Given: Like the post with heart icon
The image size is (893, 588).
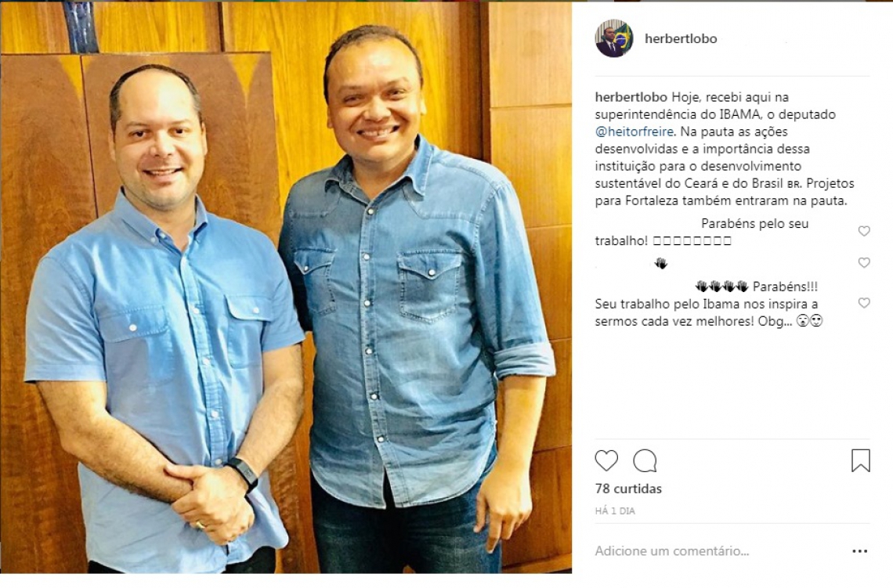Looking at the screenshot, I should [x=606, y=460].
